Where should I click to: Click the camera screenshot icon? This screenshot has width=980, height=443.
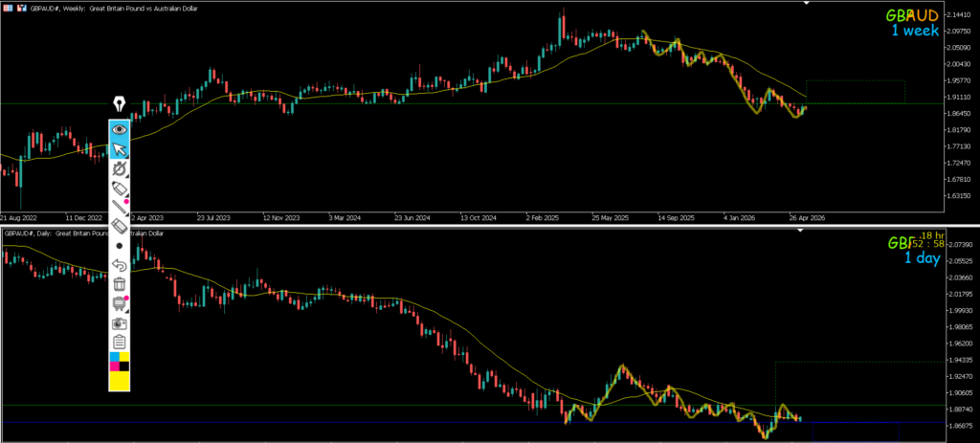(120, 323)
